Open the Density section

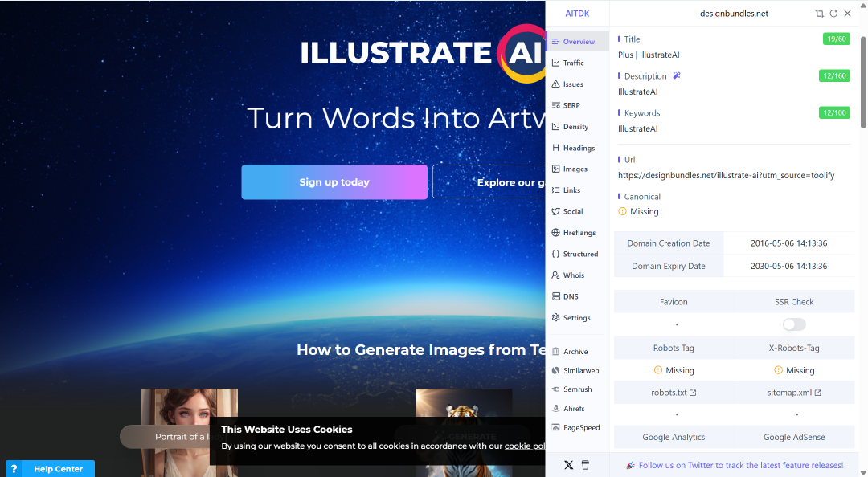577,127
